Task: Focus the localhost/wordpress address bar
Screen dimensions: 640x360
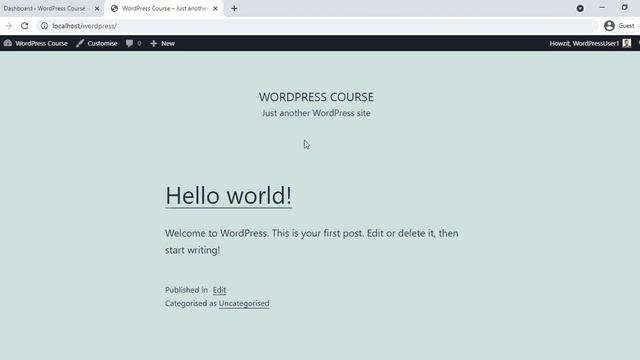Action: (318, 26)
